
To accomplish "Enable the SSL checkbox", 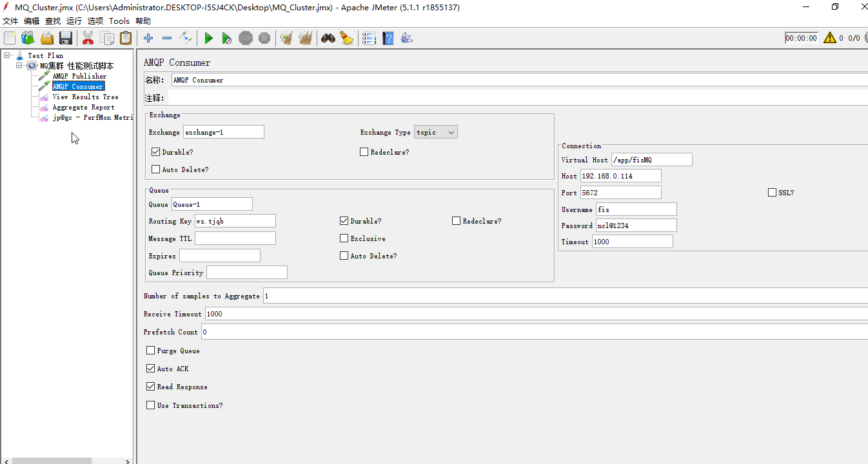I will tap(772, 193).
